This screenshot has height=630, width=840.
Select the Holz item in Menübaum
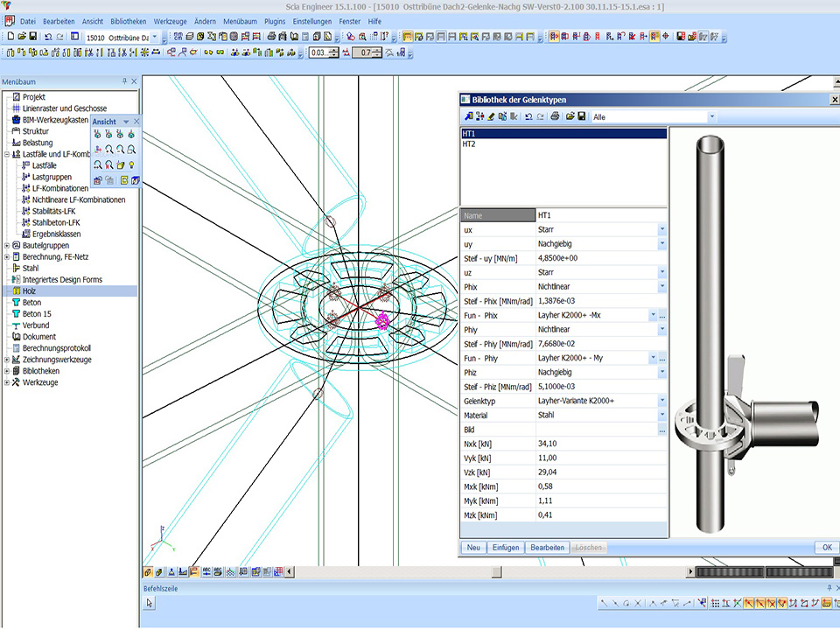(31, 291)
